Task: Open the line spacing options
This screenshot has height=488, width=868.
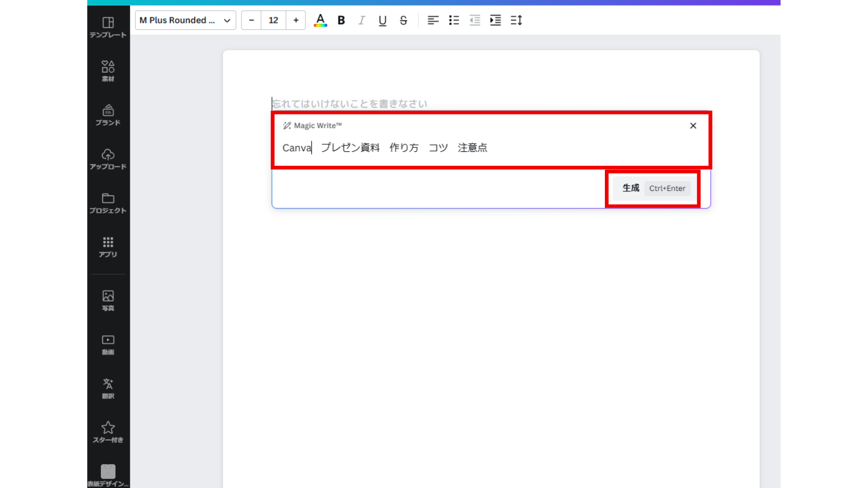Action: click(x=516, y=20)
